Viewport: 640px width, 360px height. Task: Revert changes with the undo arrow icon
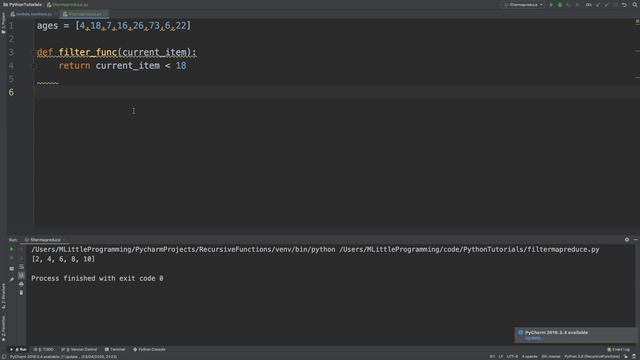(624, 4)
